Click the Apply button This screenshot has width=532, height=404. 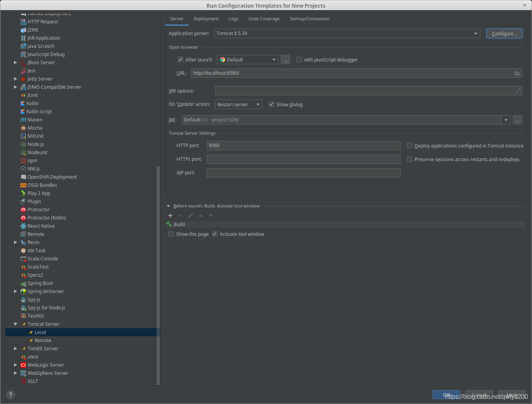pos(512,395)
